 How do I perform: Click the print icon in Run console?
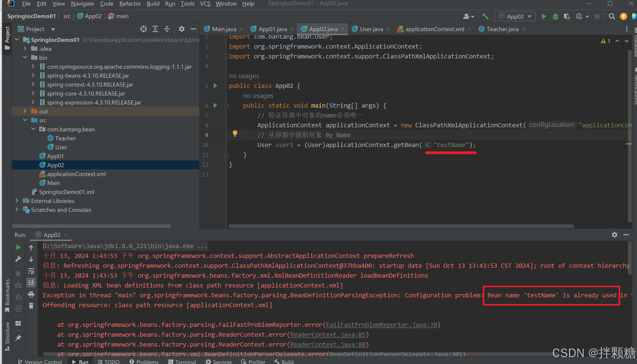pos(31,294)
